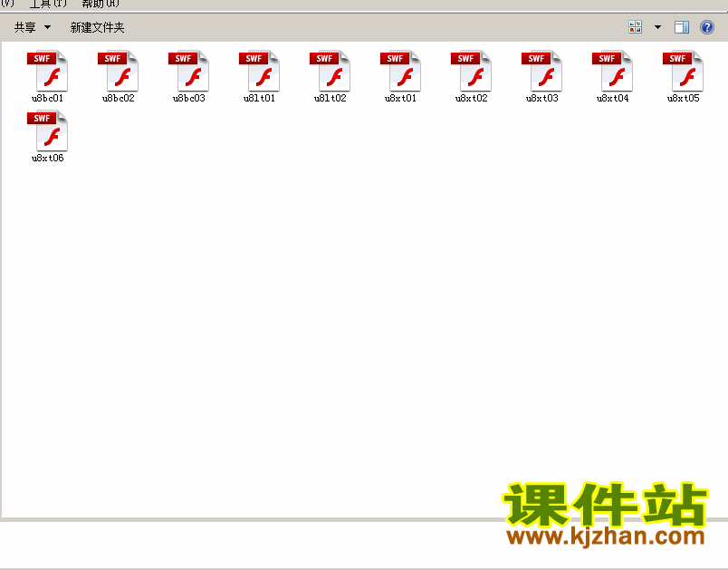Select the u8bc03 SWF file icon
The image size is (728, 570).
188,71
